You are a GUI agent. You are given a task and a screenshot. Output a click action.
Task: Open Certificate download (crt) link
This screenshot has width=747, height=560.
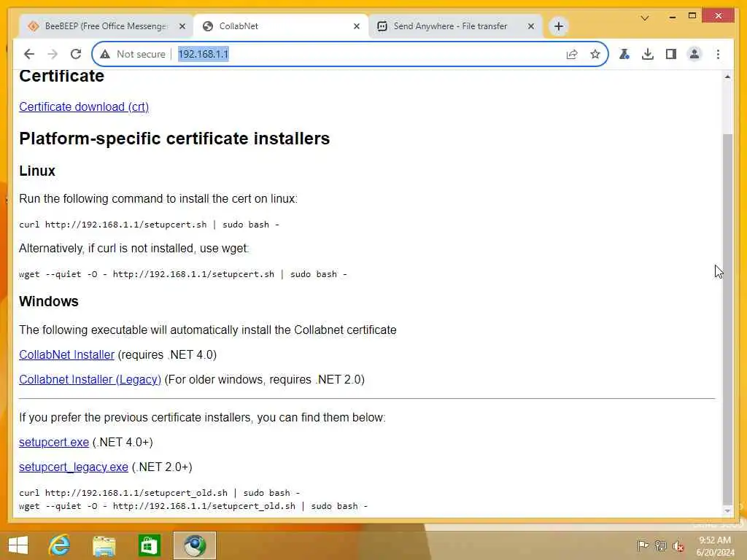click(84, 106)
